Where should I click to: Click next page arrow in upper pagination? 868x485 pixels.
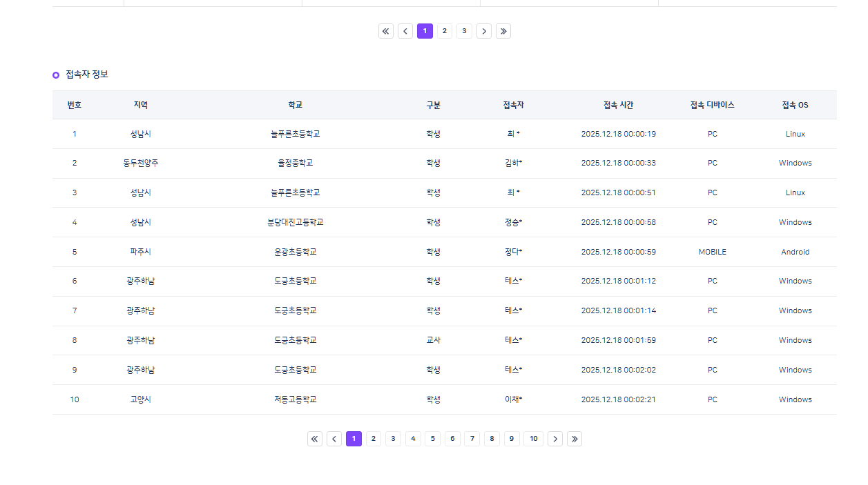coord(484,31)
